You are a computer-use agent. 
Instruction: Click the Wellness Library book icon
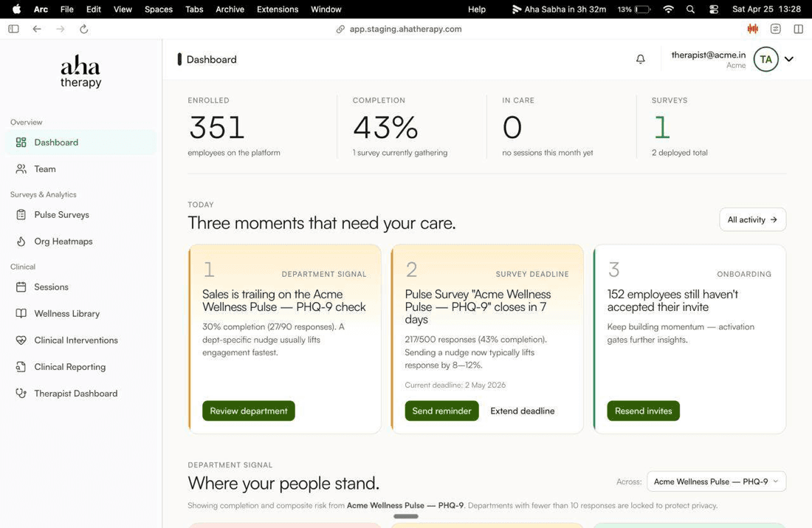[21, 314]
